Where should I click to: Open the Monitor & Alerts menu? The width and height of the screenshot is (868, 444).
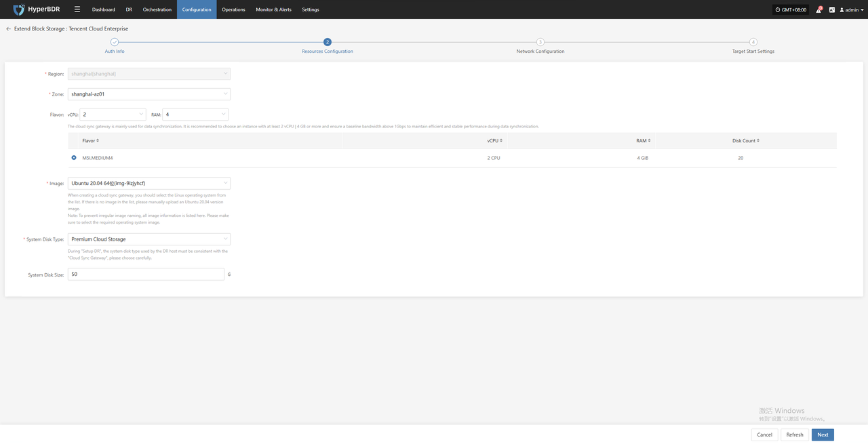273,9
